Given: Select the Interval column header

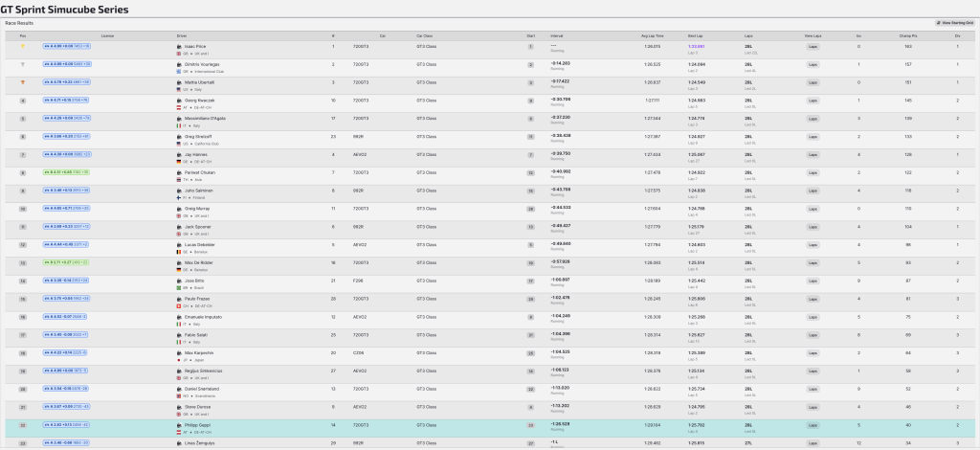Looking at the screenshot, I should click(556, 35).
